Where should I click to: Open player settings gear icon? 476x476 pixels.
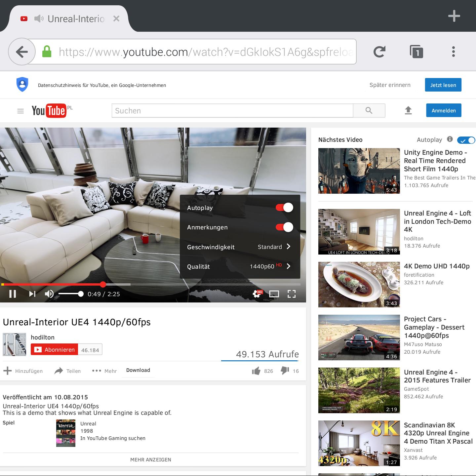click(x=257, y=294)
